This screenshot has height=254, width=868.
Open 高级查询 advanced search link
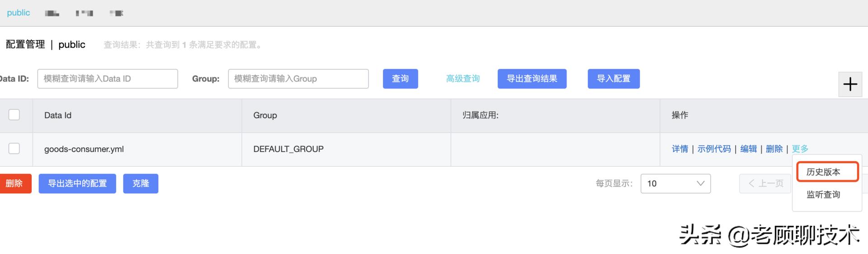[x=462, y=79]
